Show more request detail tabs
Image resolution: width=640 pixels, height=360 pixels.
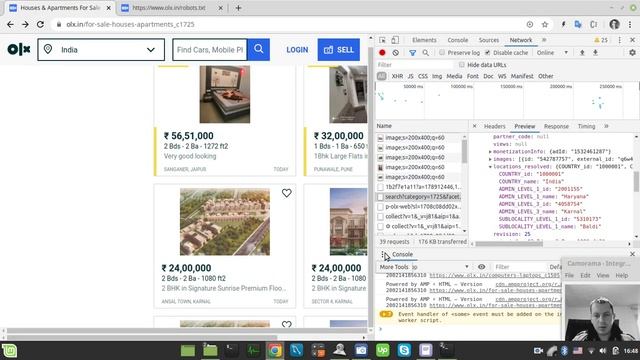click(607, 126)
